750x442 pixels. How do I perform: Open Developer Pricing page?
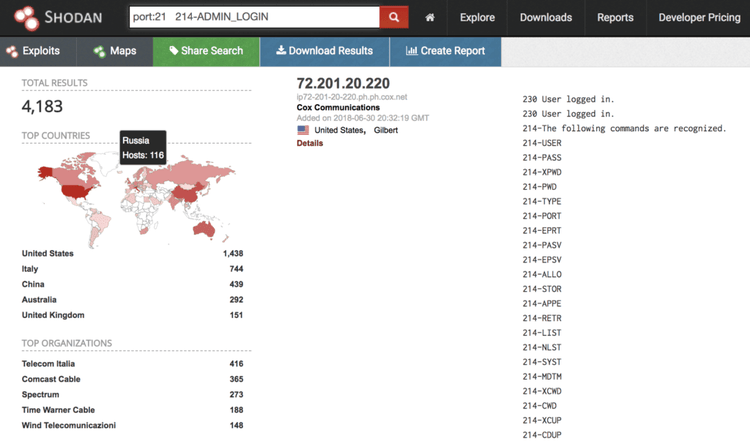pos(699,18)
